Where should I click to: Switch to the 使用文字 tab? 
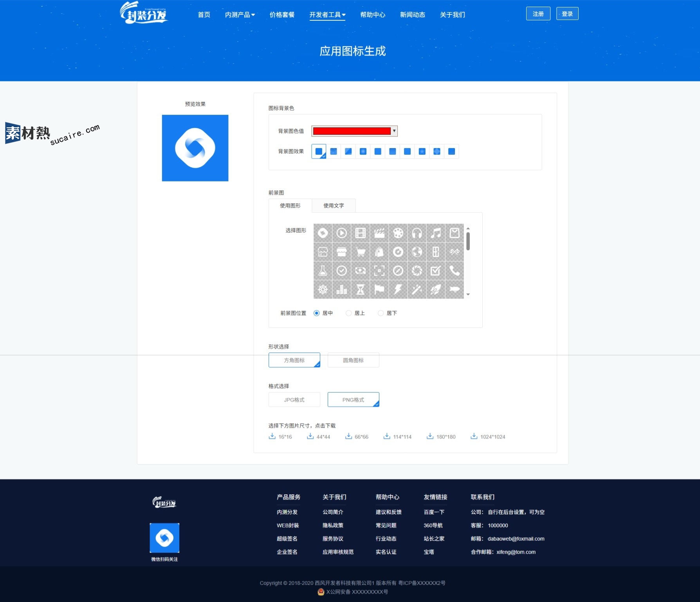point(334,206)
